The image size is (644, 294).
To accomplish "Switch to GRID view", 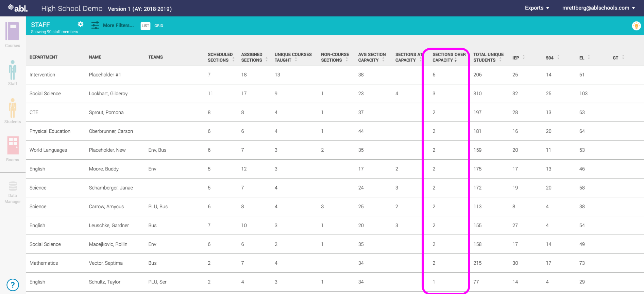I will point(159,26).
